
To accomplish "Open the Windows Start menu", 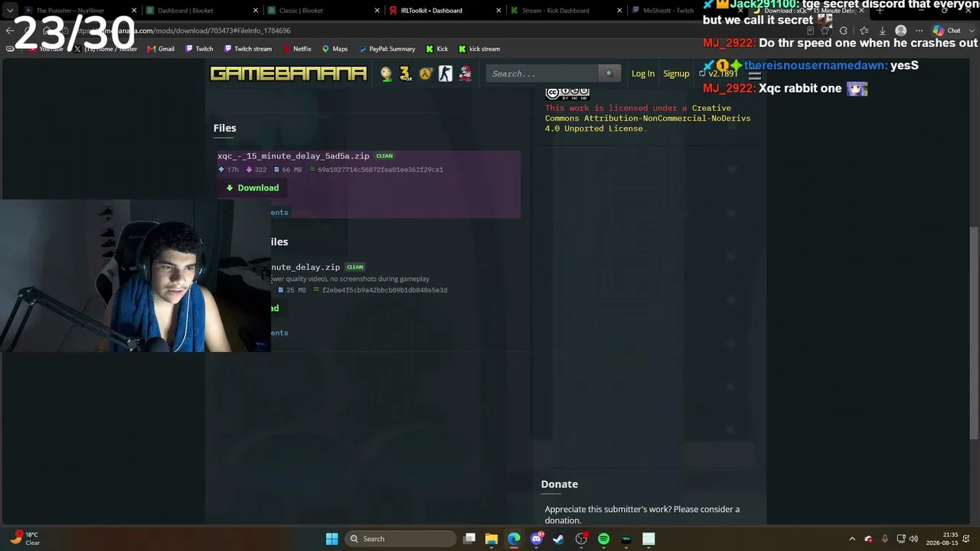I will [x=332, y=539].
